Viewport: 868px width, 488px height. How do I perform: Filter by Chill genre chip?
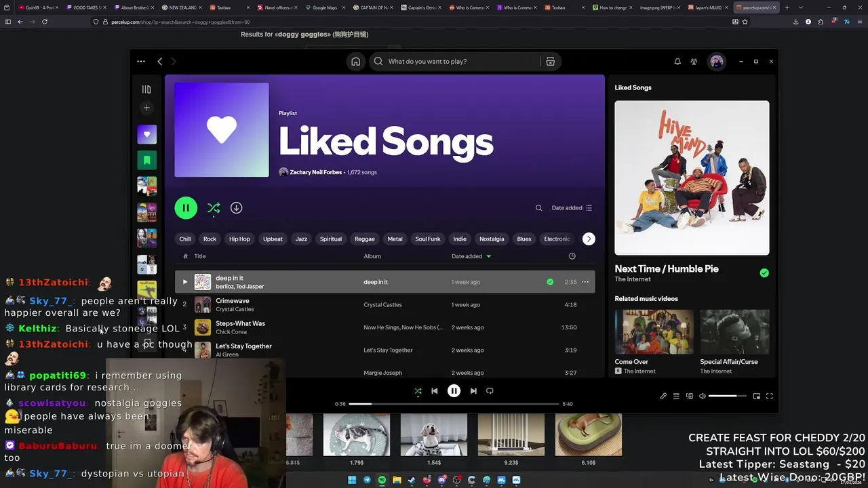(x=185, y=239)
